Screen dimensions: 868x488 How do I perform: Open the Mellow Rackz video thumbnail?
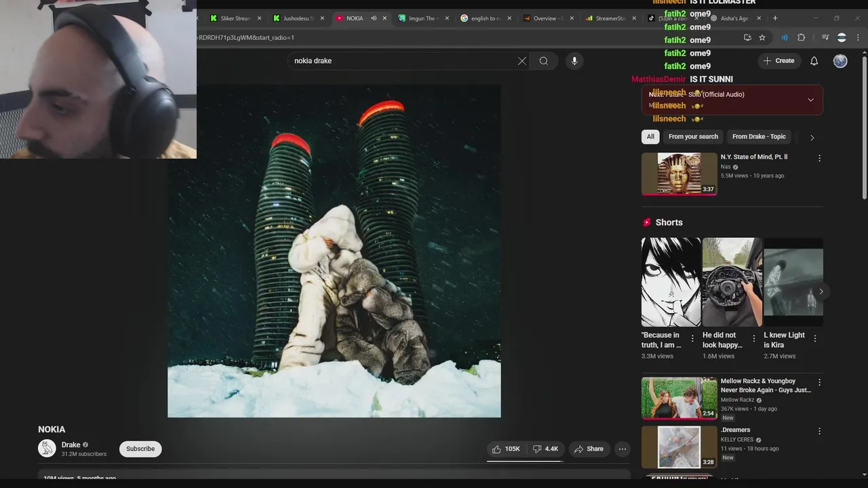(679, 398)
